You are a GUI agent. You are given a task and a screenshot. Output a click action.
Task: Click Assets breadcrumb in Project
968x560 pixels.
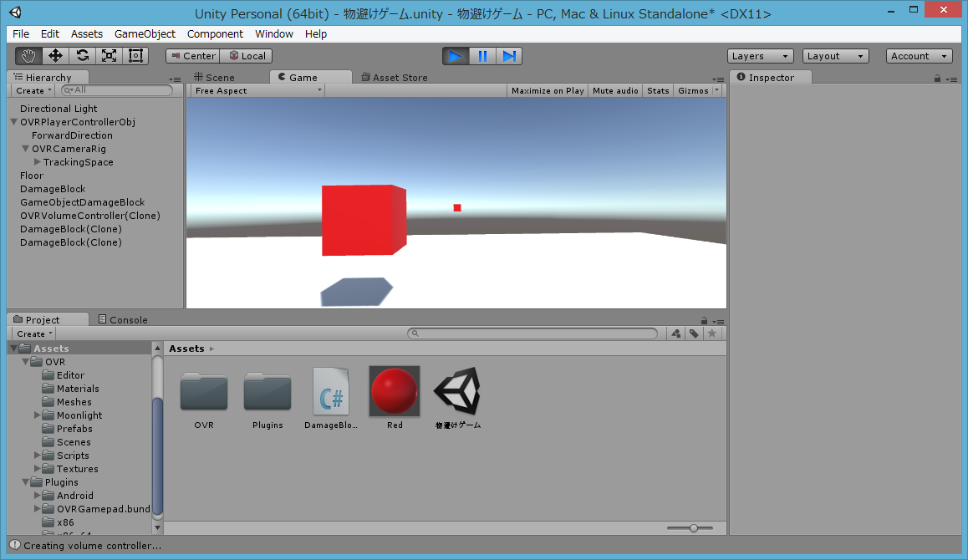point(186,349)
